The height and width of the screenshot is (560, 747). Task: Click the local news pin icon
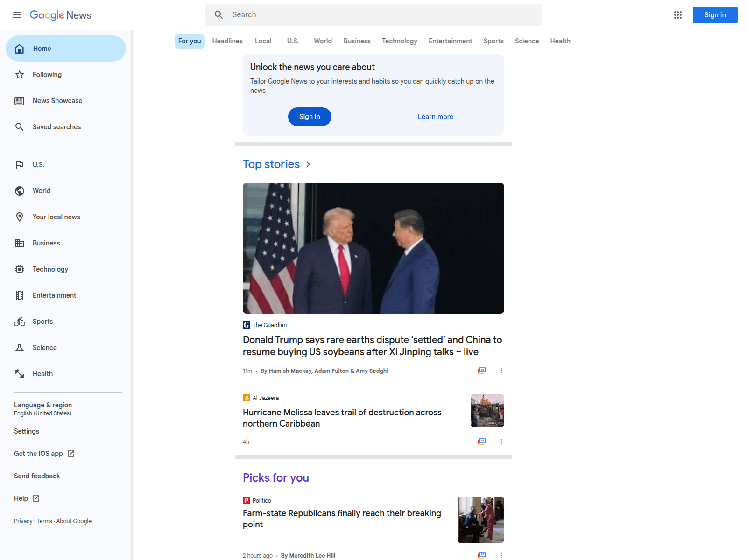pos(20,217)
